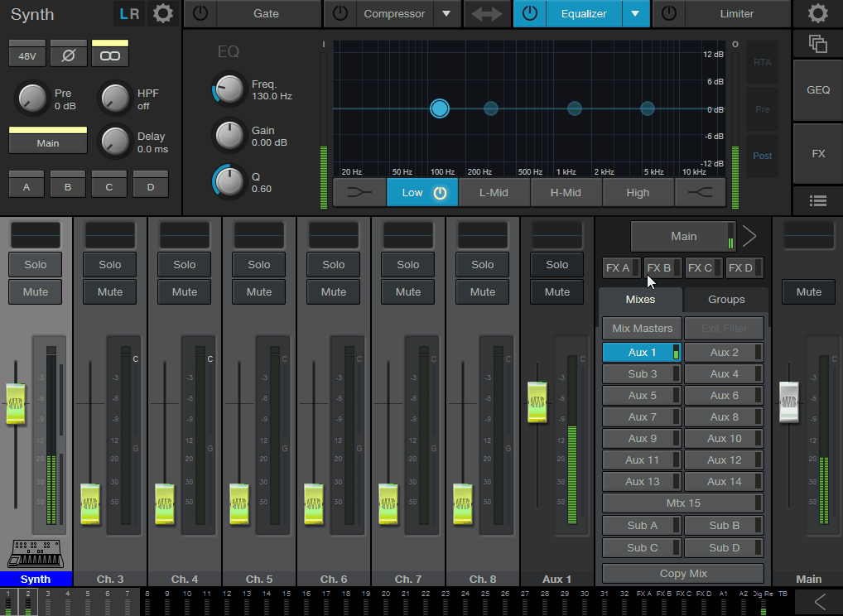Select the high shelf filter icon

700,193
